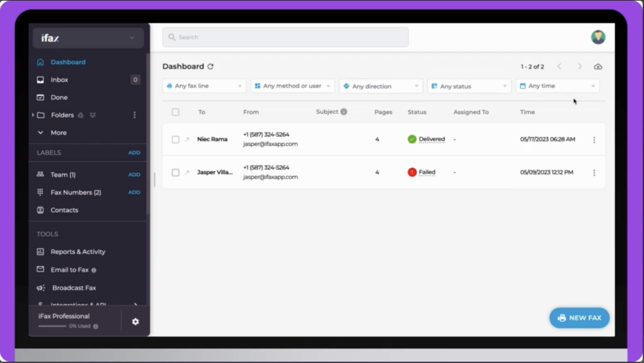
Task: Open three-dot menu for Niec Rama fax
Action: click(594, 140)
